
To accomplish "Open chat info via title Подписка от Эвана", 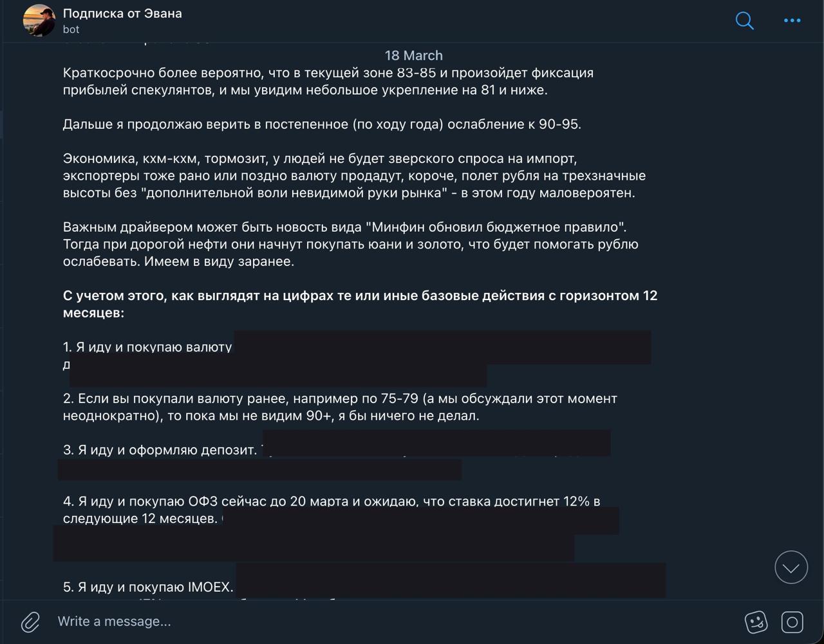I will [x=122, y=14].
